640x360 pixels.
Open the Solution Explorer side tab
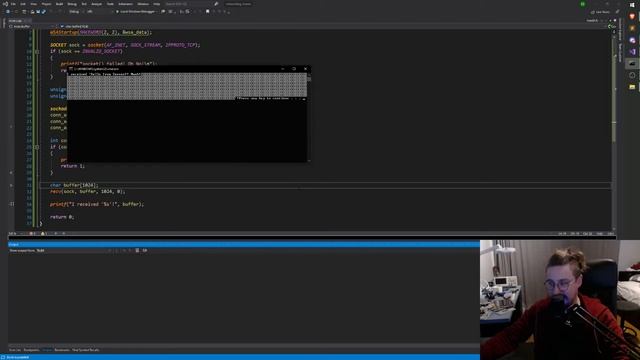pyautogui.click(x=620, y=30)
